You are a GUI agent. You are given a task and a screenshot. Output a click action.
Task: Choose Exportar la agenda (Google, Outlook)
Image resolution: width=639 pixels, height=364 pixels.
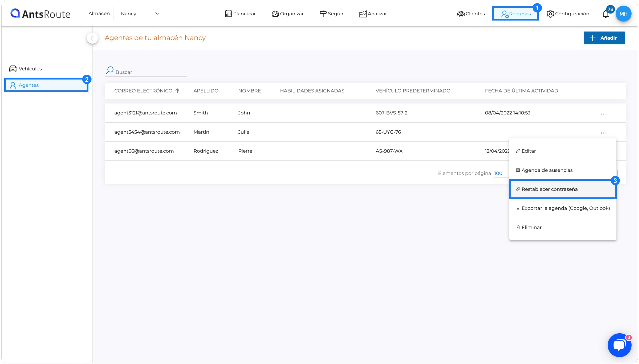[562, 208]
